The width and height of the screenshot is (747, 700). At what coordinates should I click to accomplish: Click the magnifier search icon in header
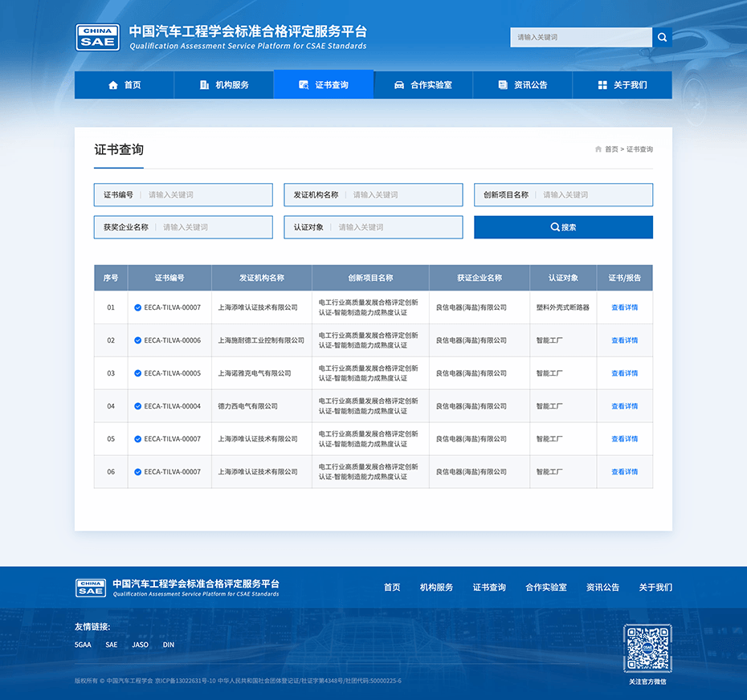pos(662,37)
